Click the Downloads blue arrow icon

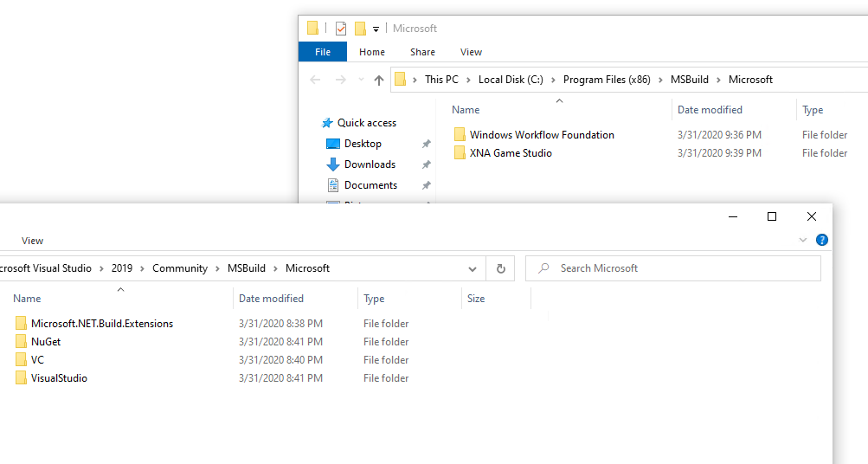pyautogui.click(x=332, y=164)
